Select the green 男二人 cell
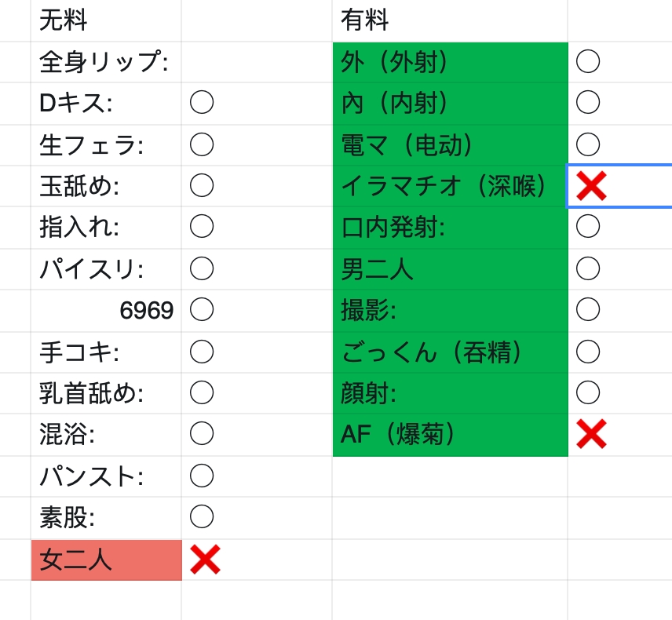Image resolution: width=672 pixels, height=620 pixels. coord(450,269)
